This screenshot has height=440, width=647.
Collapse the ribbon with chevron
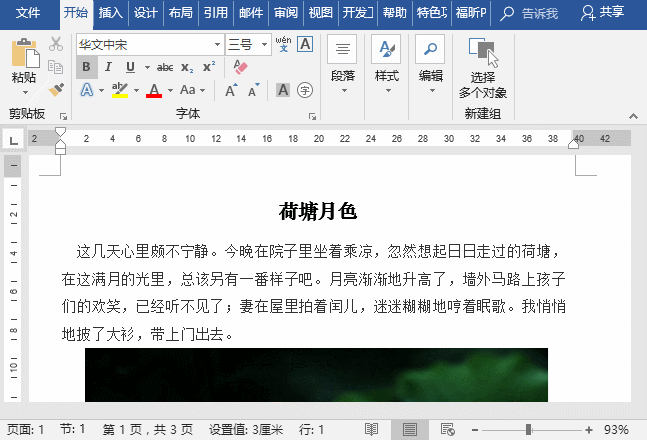pos(633,116)
